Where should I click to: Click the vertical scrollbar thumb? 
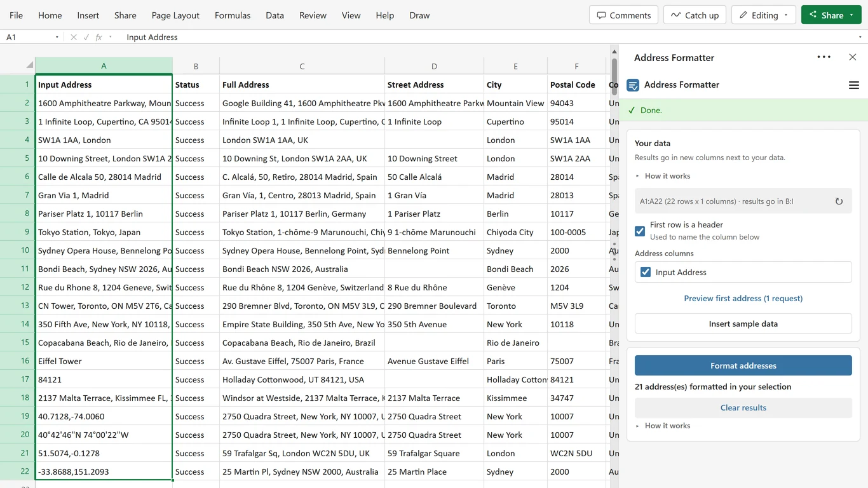tap(614, 76)
